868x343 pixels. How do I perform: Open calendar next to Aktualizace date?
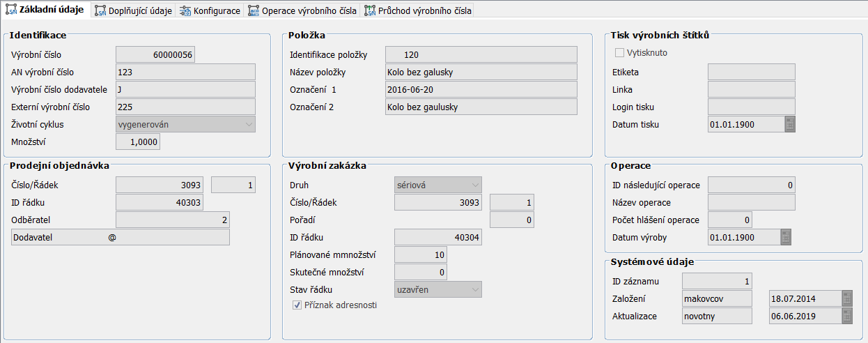[846, 316]
